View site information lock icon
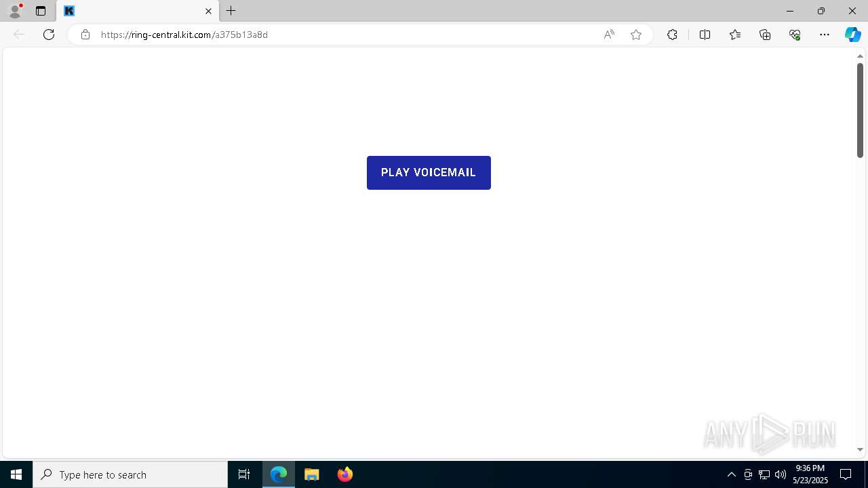Image resolution: width=868 pixels, height=488 pixels. coord(85,35)
